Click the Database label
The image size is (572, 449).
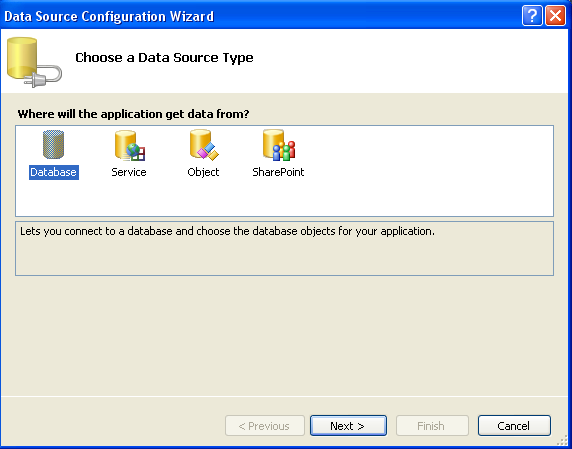(x=54, y=172)
